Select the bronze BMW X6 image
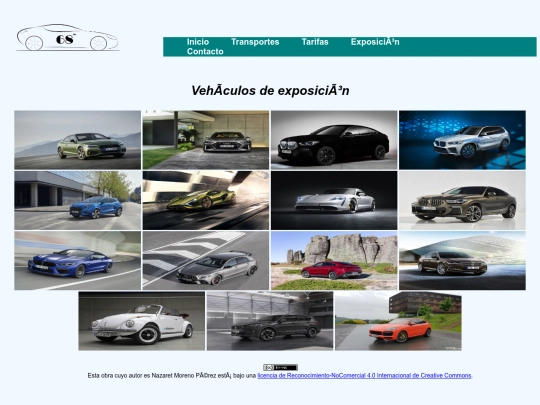Viewport: 540px width, 405px height. (462, 200)
